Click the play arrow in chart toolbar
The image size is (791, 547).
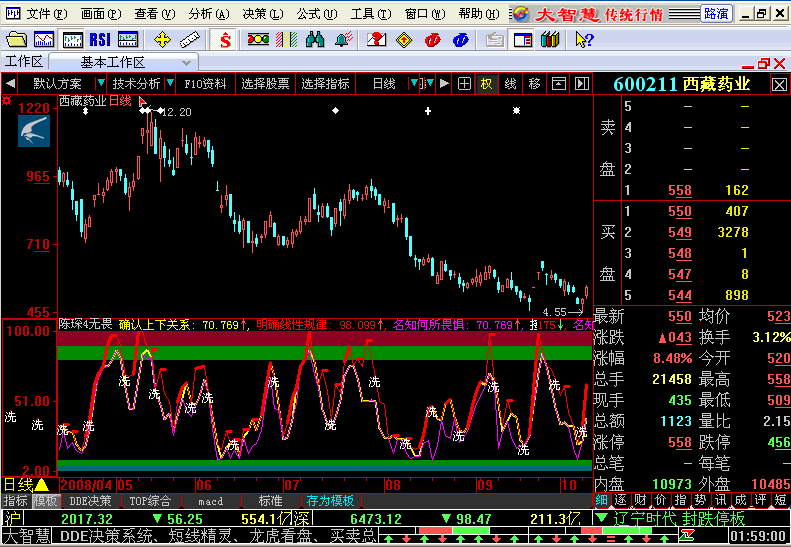click(x=444, y=83)
